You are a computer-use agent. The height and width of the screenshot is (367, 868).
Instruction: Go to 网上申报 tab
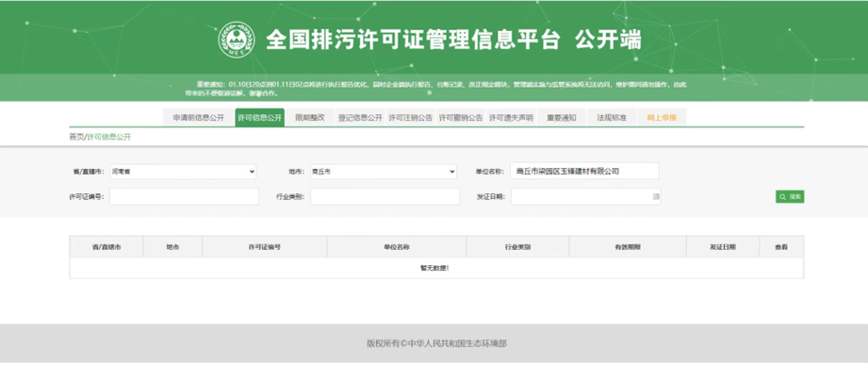click(x=662, y=118)
